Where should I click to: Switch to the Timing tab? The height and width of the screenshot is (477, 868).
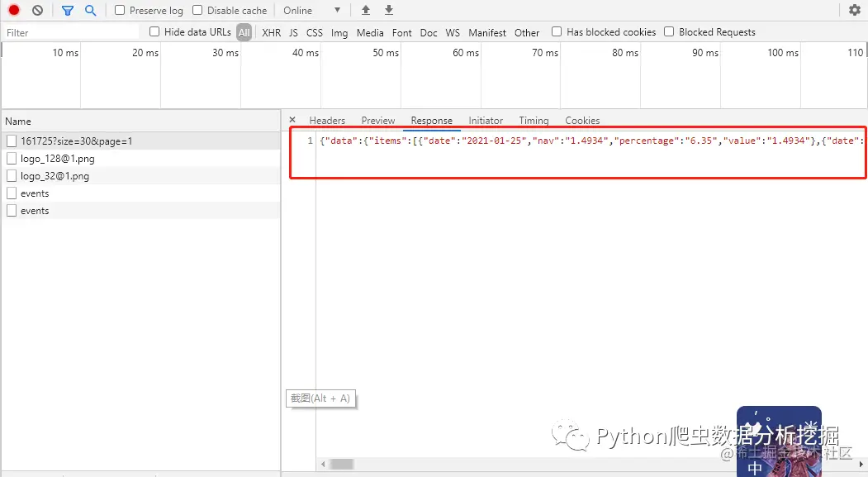point(534,120)
